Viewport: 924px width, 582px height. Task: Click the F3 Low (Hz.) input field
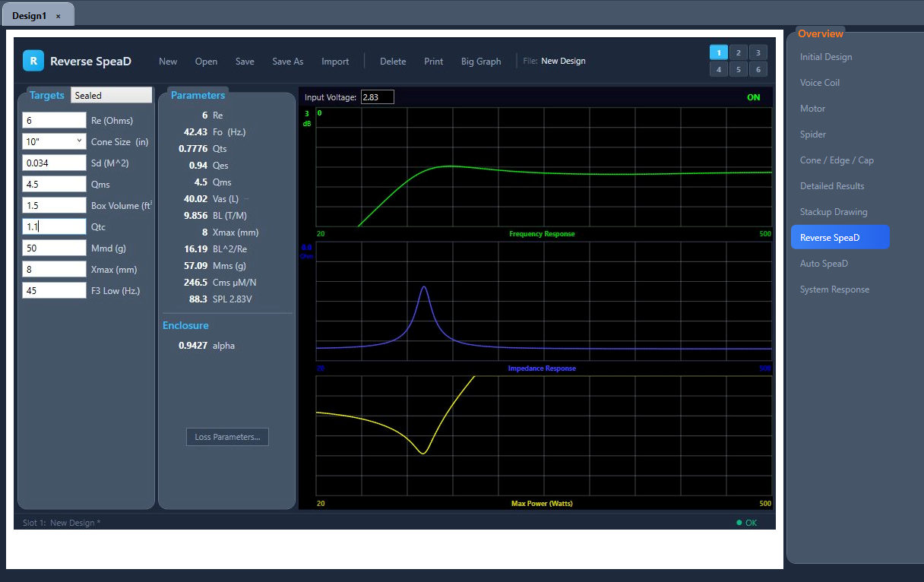54,290
